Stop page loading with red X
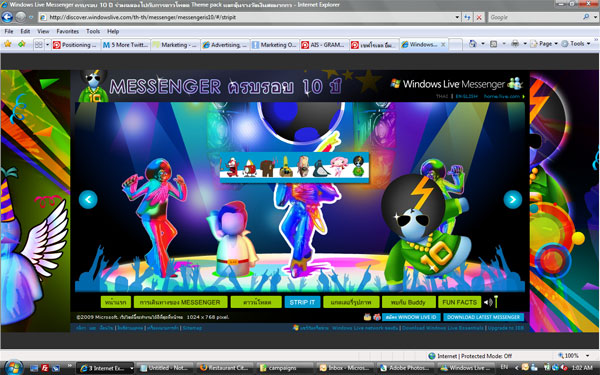600x375 pixels. (479, 17)
